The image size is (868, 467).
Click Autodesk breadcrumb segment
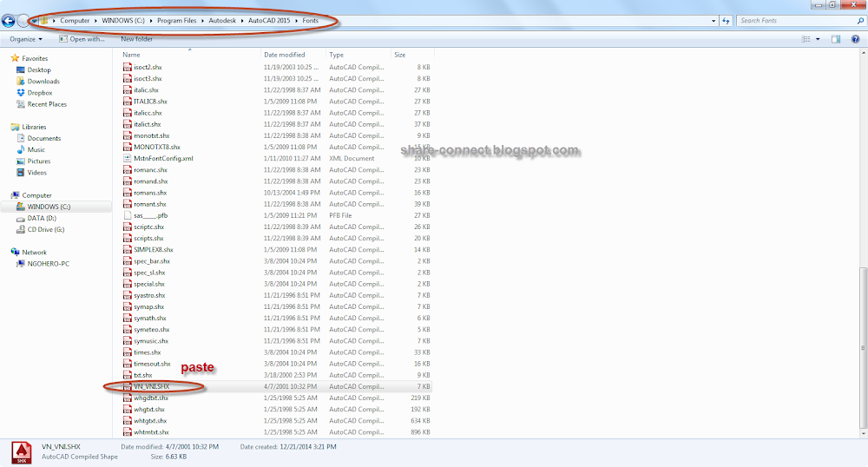pos(222,21)
